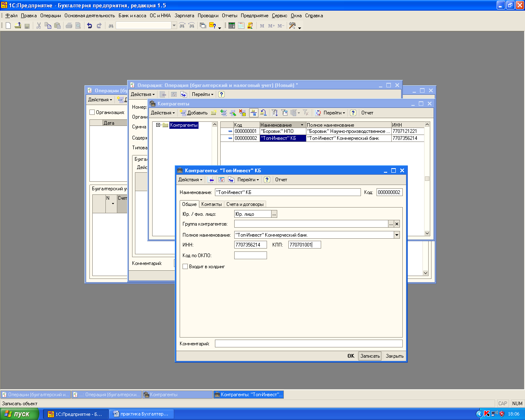Open Перейти dropdown in Операция window
This screenshot has height=420, width=525.
point(203,94)
